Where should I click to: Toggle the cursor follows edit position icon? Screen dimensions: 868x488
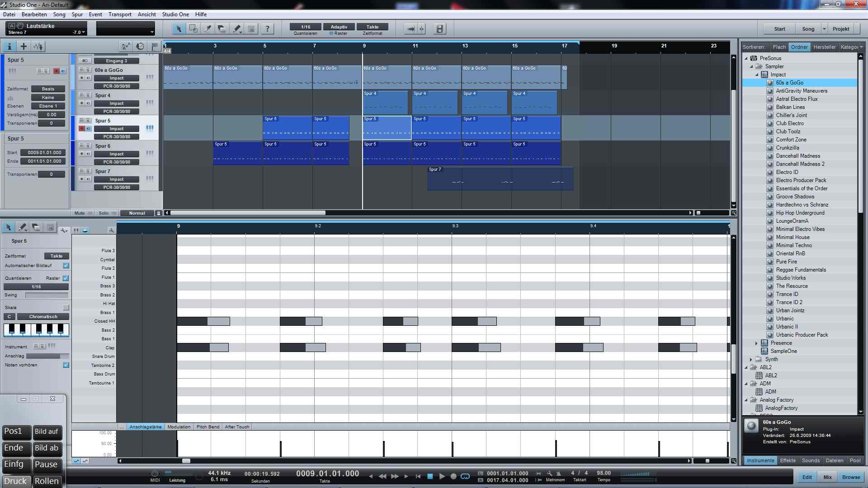(422, 29)
